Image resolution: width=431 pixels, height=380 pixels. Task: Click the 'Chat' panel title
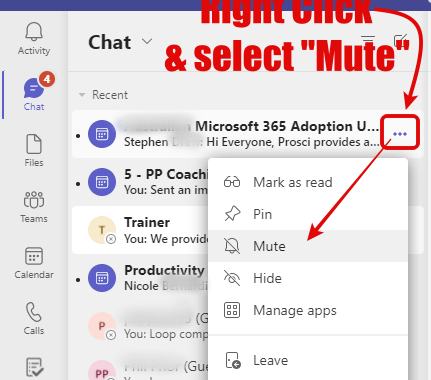click(110, 42)
